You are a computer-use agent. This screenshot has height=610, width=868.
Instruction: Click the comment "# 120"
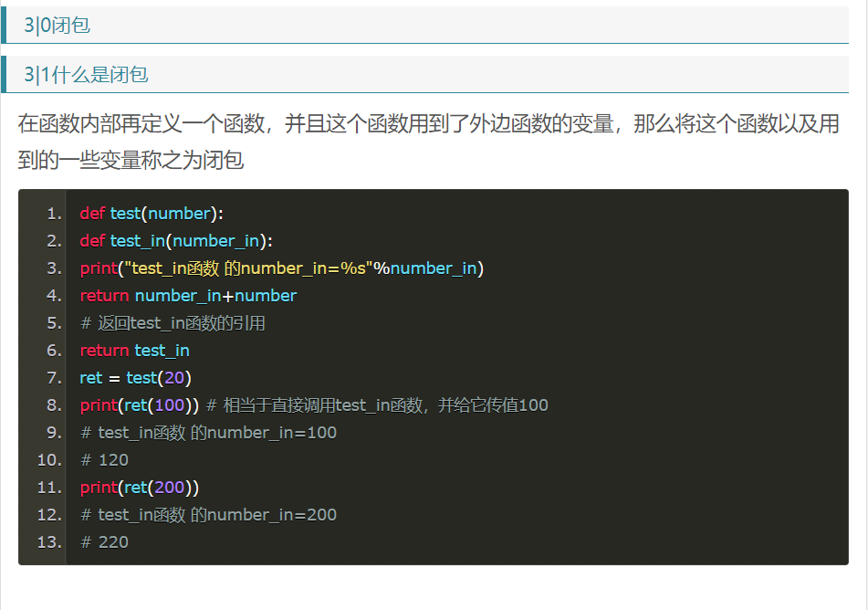coord(104,460)
